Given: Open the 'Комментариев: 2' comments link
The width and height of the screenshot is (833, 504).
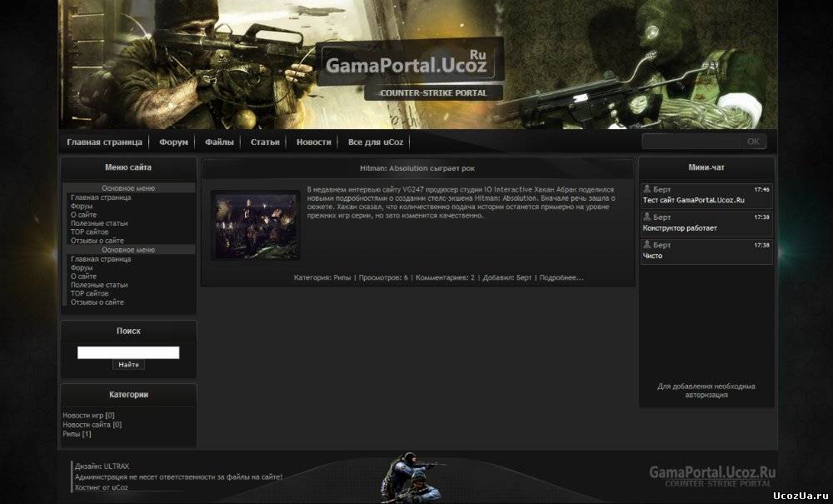Looking at the screenshot, I should click(x=445, y=277).
